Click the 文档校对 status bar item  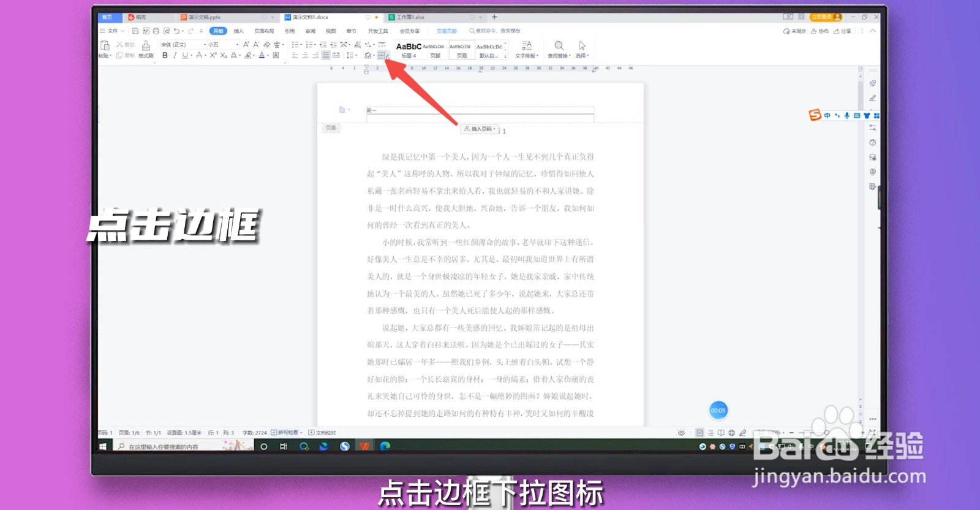(x=322, y=433)
